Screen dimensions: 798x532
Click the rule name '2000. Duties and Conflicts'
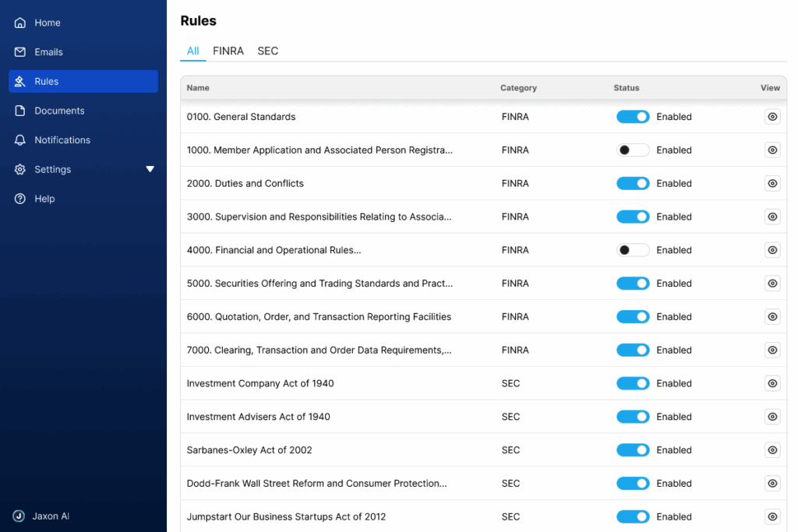tap(245, 184)
